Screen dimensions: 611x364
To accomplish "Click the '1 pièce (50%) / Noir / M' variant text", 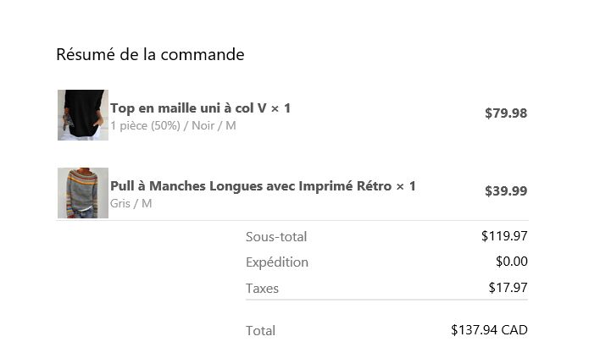I will point(173,126).
